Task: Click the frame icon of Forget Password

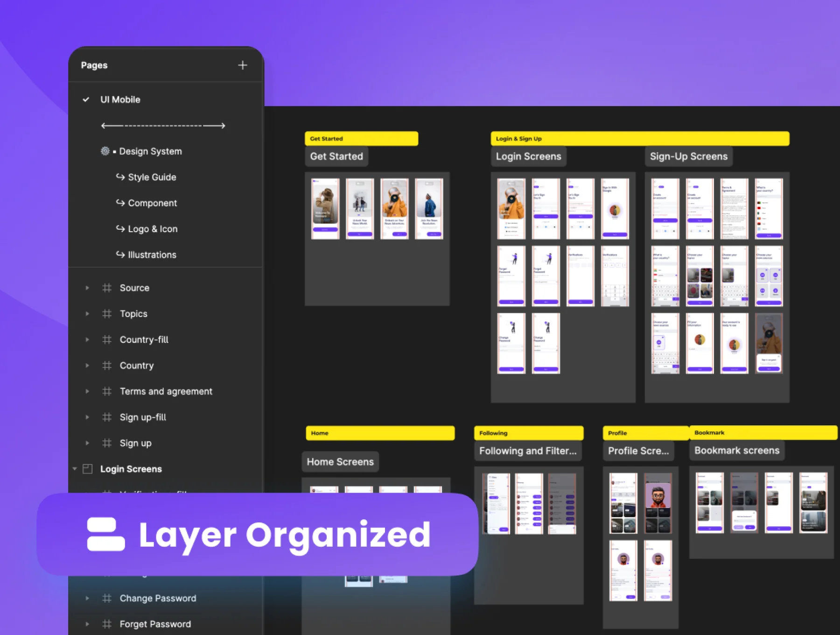Action: pos(107,624)
